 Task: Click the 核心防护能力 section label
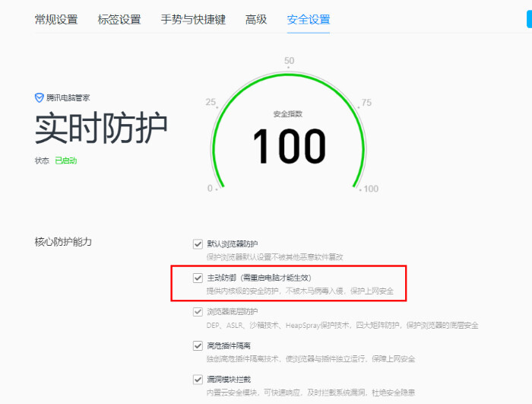pyautogui.click(x=63, y=242)
